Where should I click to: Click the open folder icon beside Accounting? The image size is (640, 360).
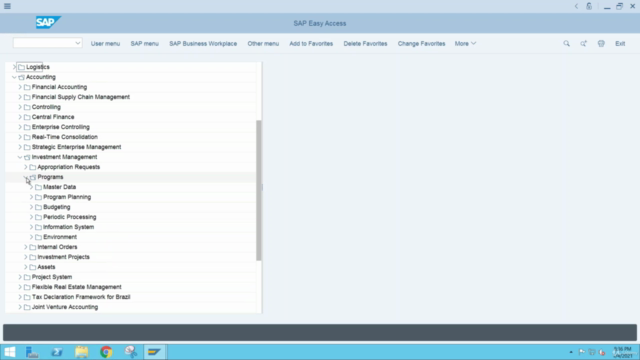tap(21, 77)
